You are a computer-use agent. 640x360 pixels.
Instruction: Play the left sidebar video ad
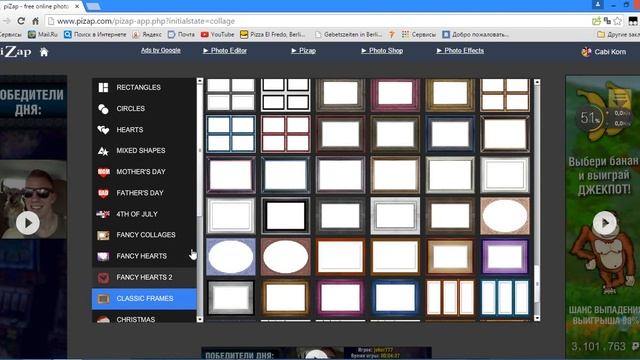point(28,223)
